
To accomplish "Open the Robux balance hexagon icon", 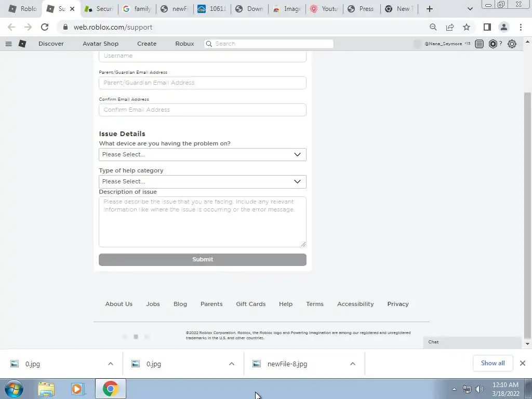I will click(x=493, y=44).
